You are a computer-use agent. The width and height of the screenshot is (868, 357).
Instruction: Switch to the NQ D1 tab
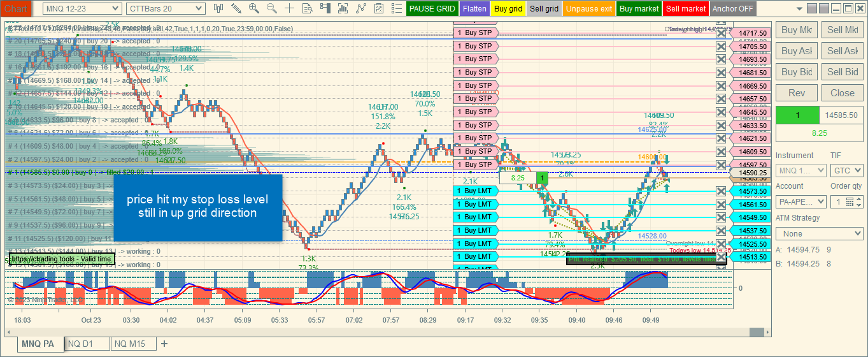point(80,344)
